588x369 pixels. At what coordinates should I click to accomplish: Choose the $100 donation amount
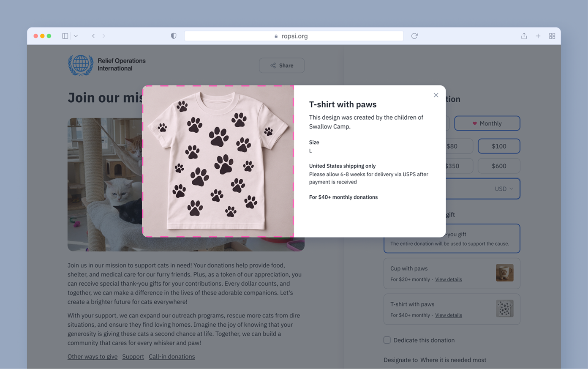[x=499, y=146]
